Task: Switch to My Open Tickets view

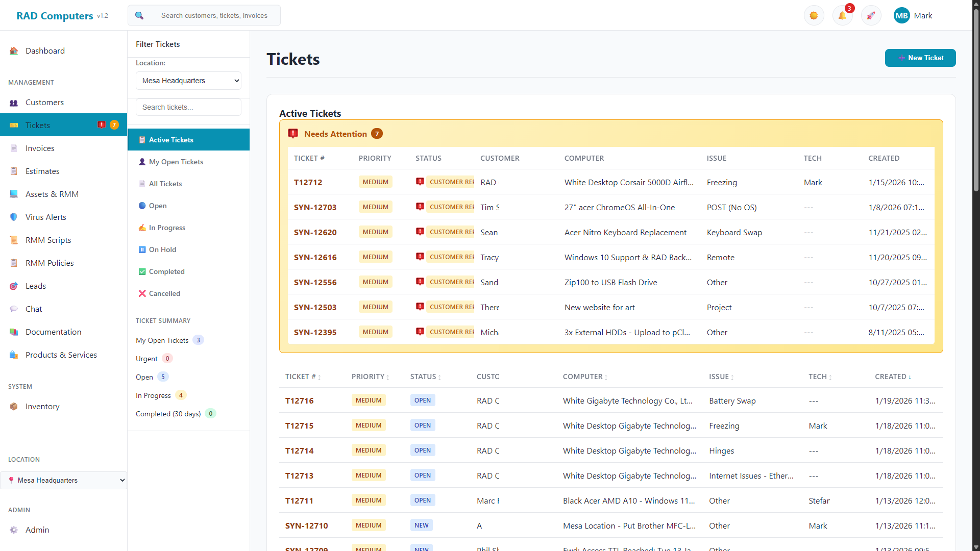Action: tap(176, 162)
